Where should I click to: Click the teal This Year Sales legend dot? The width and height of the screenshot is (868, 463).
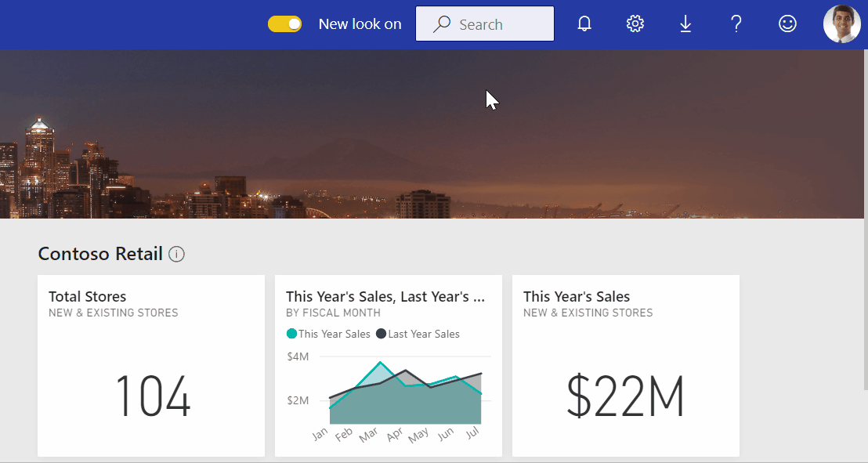292,334
